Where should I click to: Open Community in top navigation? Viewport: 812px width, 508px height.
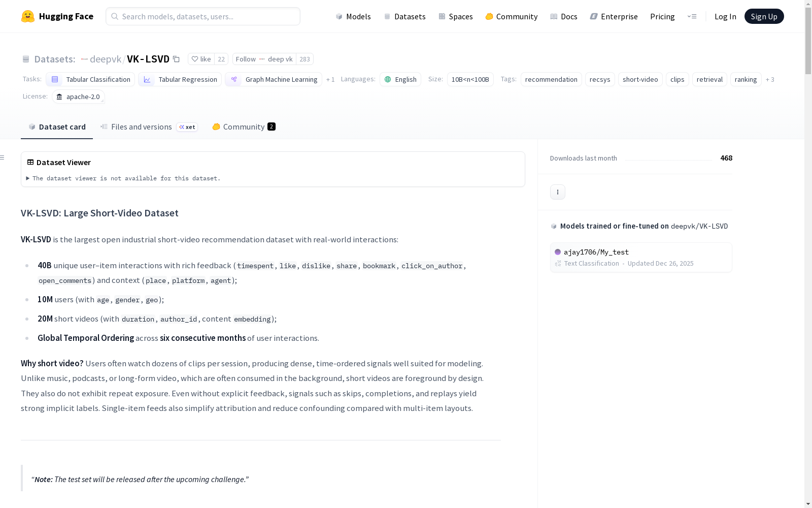(x=512, y=16)
